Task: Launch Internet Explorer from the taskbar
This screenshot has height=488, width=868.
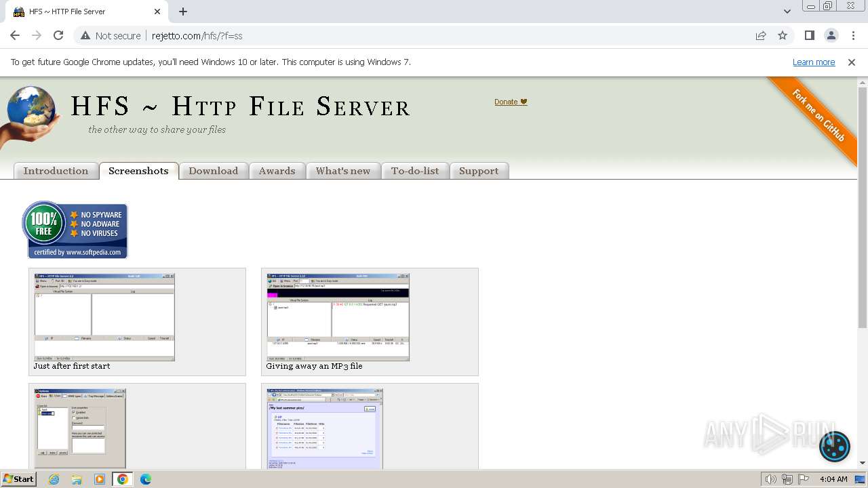Action: pos(54,479)
